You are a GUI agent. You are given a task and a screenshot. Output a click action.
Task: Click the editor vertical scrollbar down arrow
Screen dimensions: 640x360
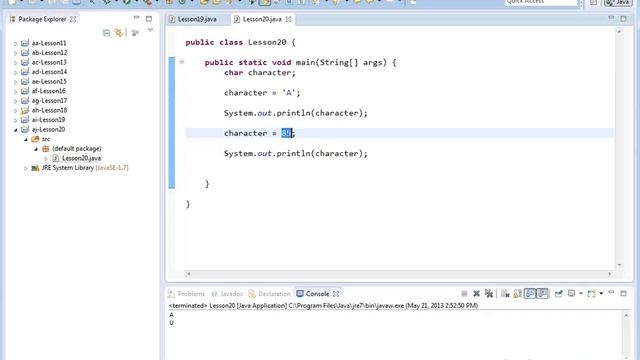coord(619,265)
